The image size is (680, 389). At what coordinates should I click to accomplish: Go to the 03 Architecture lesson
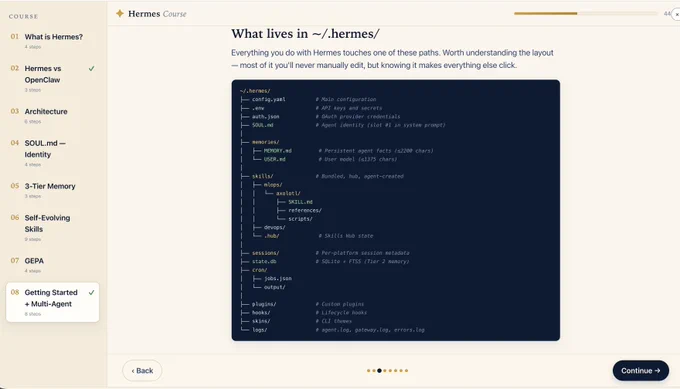point(52,116)
